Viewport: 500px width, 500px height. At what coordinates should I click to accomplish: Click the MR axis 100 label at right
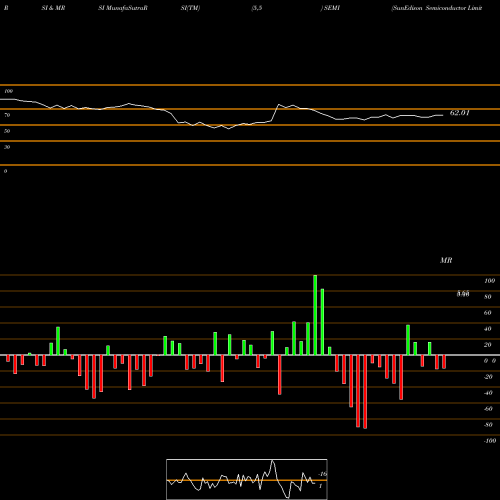coord(490,281)
